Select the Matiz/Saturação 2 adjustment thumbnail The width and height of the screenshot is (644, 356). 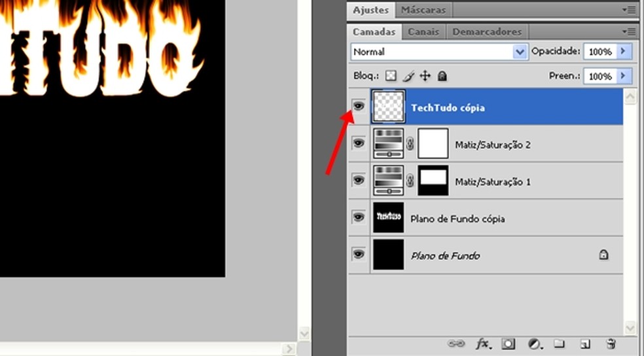pos(388,143)
